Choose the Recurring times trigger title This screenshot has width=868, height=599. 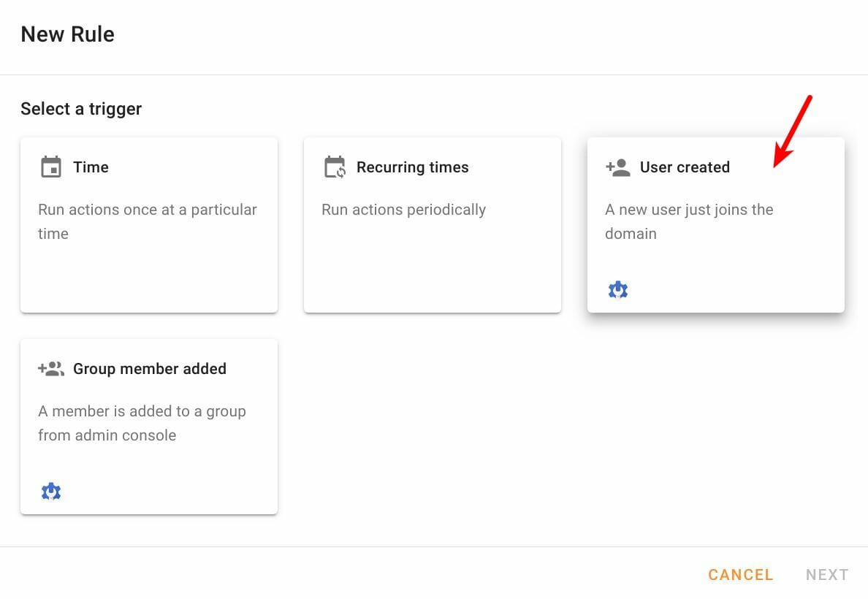coord(412,167)
